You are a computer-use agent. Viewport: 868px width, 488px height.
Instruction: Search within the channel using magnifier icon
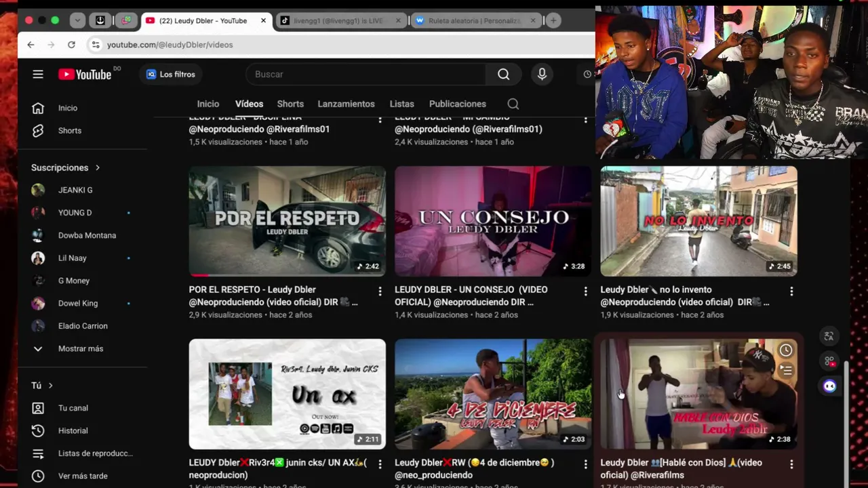tap(513, 104)
